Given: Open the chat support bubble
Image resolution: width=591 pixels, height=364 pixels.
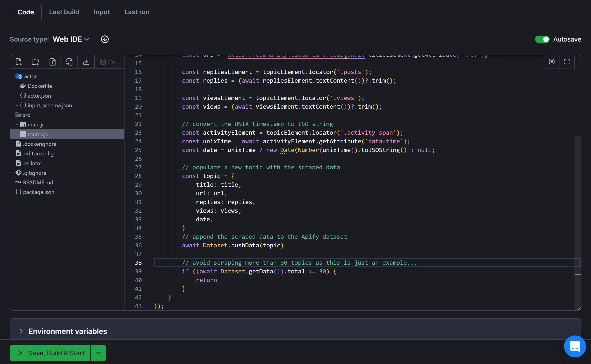Looking at the screenshot, I should click(x=575, y=346).
